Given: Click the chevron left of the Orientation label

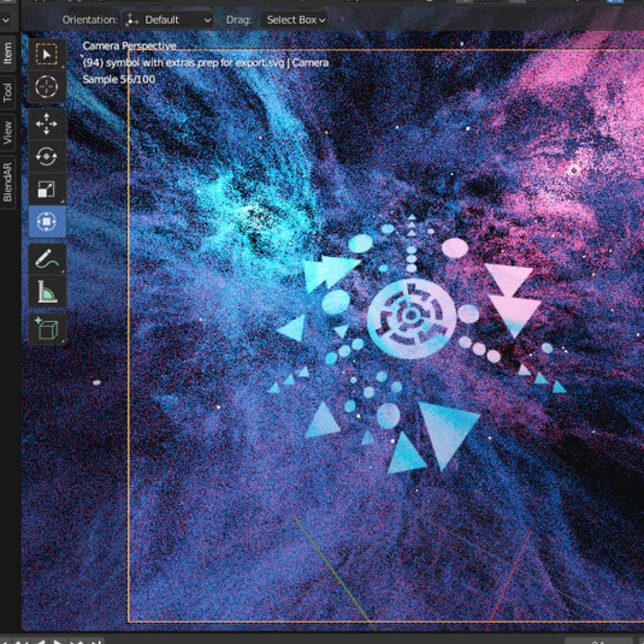Looking at the screenshot, I should coord(6,20).
